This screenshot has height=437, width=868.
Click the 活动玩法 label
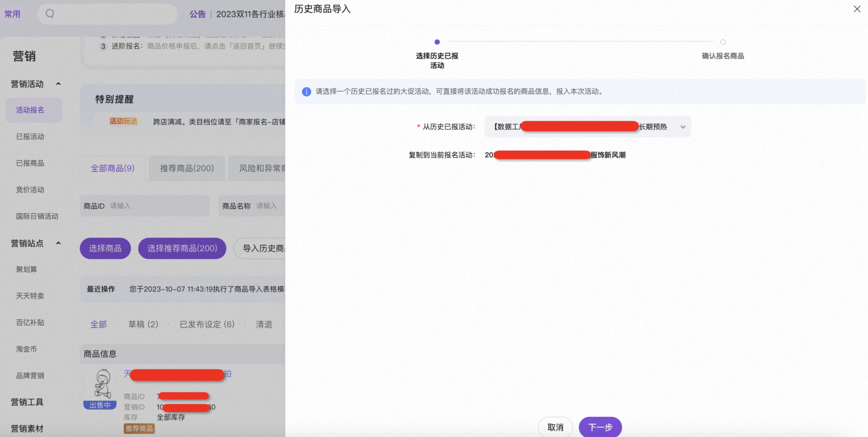coord(123,121)
